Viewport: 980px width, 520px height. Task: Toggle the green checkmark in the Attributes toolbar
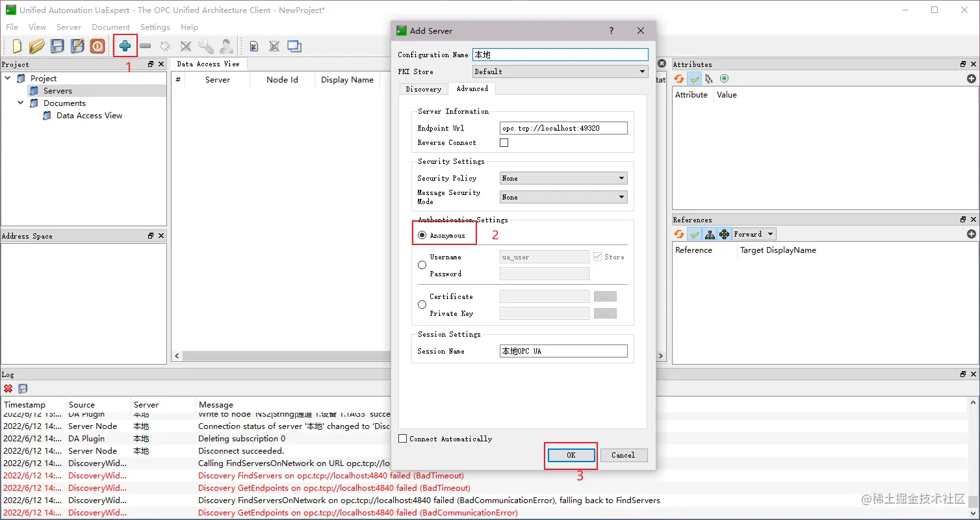pos(695,79)
